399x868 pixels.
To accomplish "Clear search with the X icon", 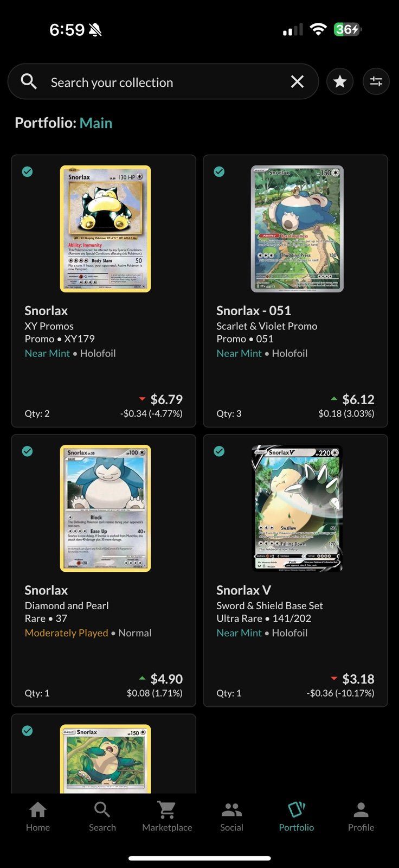I will pos(297,82).
